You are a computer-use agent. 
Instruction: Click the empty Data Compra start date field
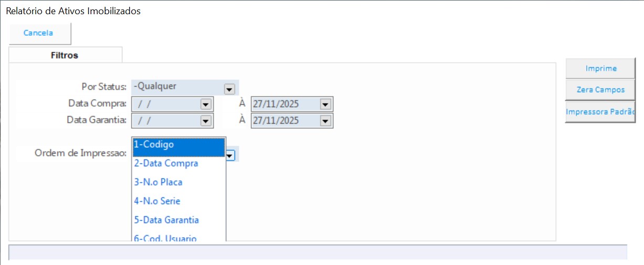coord(165,105)
